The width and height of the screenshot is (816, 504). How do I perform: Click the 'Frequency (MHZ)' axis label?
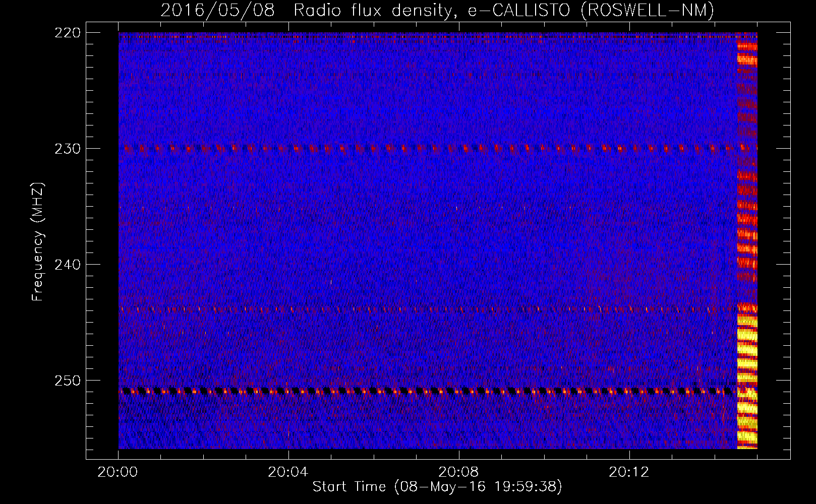point(38,242)
